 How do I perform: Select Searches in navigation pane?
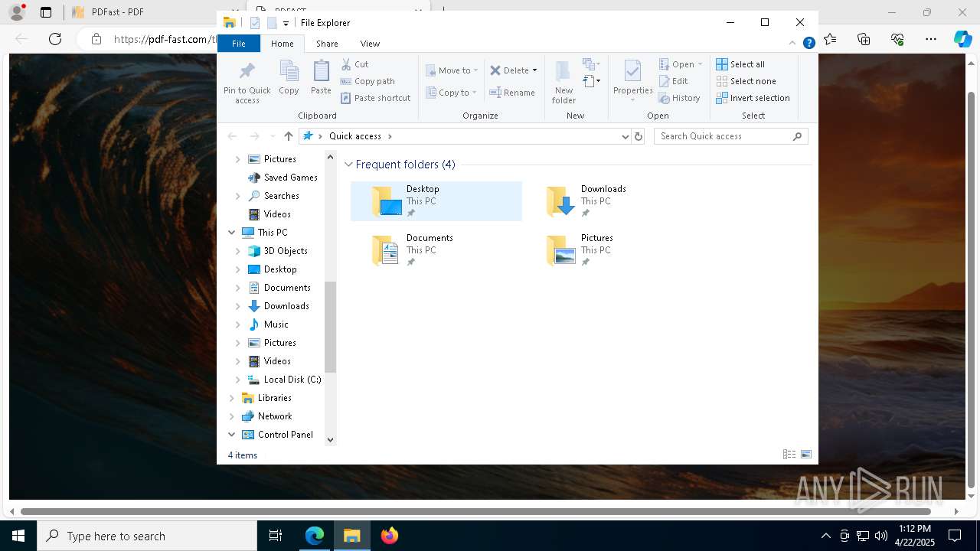pyautogui.click(x=281, y=196)
